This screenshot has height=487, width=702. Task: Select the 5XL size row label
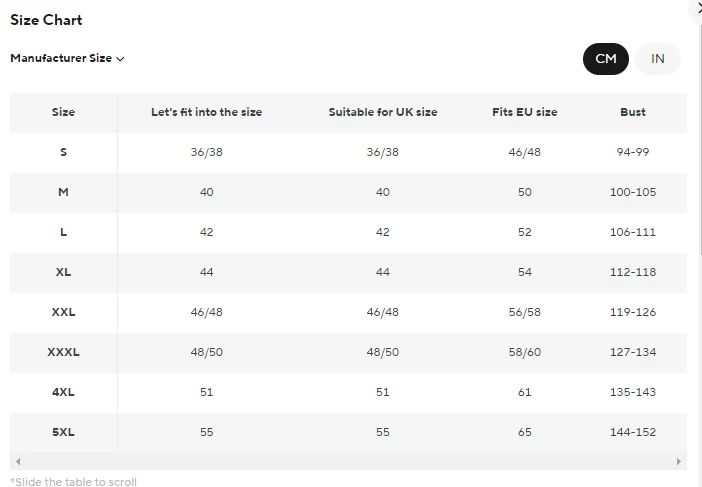(63, 432)
